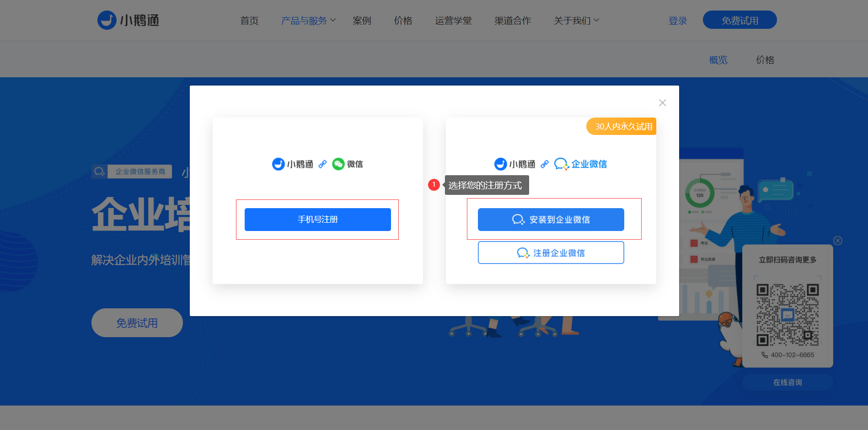Open the 渠道合作 menu item
The height and width of the screenshot is (430, 868).
pos(513,21)
